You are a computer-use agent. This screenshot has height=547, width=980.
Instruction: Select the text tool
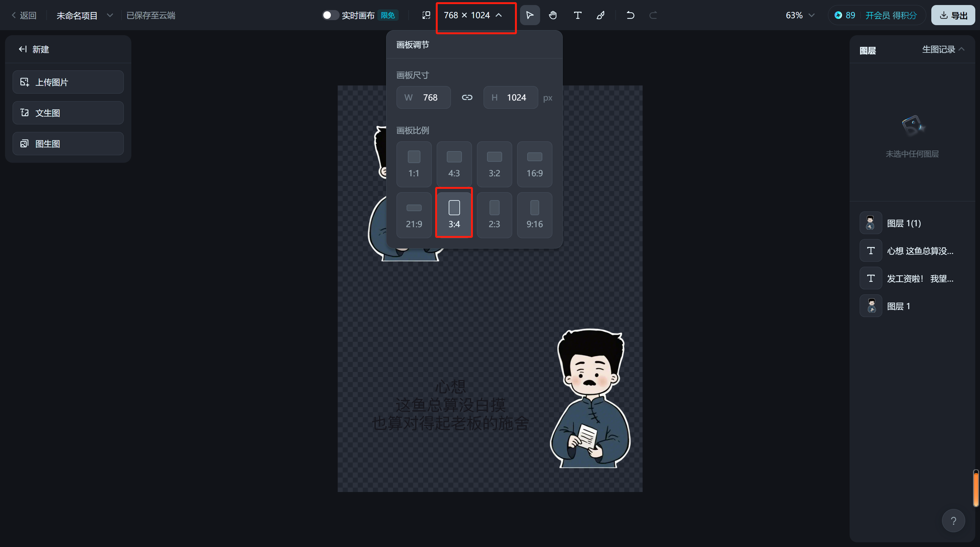577,15
